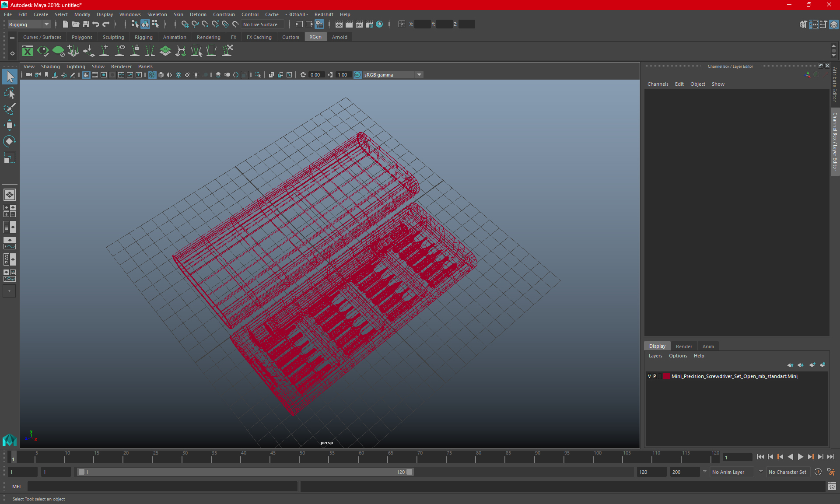Switch to the Polygons menu tab
The image size is (840, 504).
[83, 37]
